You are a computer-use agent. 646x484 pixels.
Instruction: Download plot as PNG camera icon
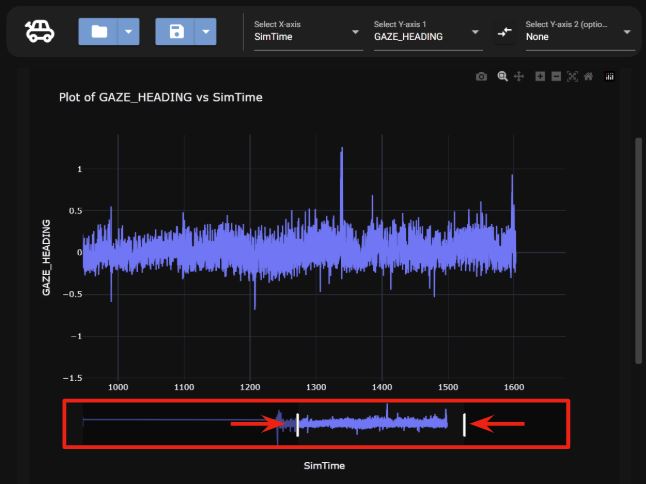(x=481, y=77)
